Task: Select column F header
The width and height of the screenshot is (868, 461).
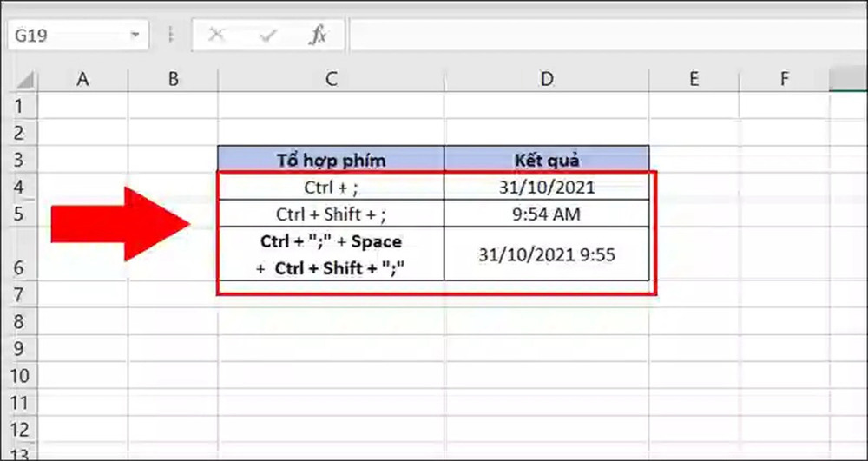Action: [785, 80]
